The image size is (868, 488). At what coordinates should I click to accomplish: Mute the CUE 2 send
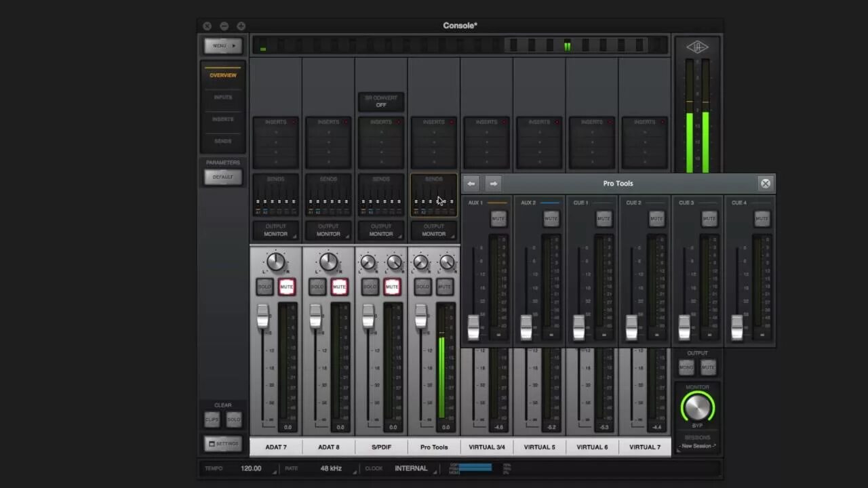pyautogui.click(x=656, y=218)
